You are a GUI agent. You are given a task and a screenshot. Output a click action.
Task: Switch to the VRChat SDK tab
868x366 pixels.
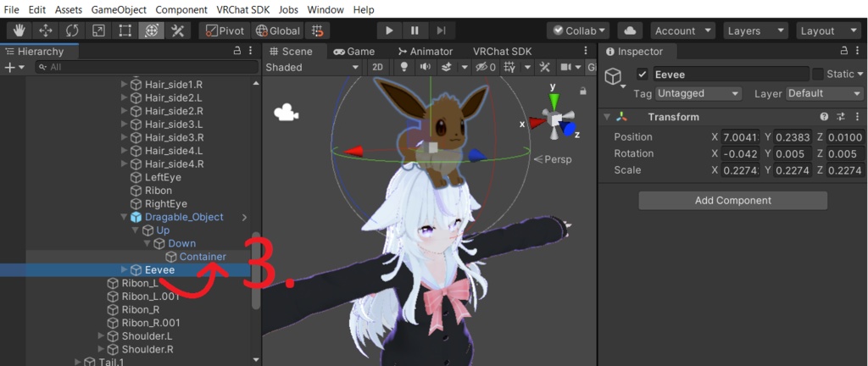[x=502, y=52]
